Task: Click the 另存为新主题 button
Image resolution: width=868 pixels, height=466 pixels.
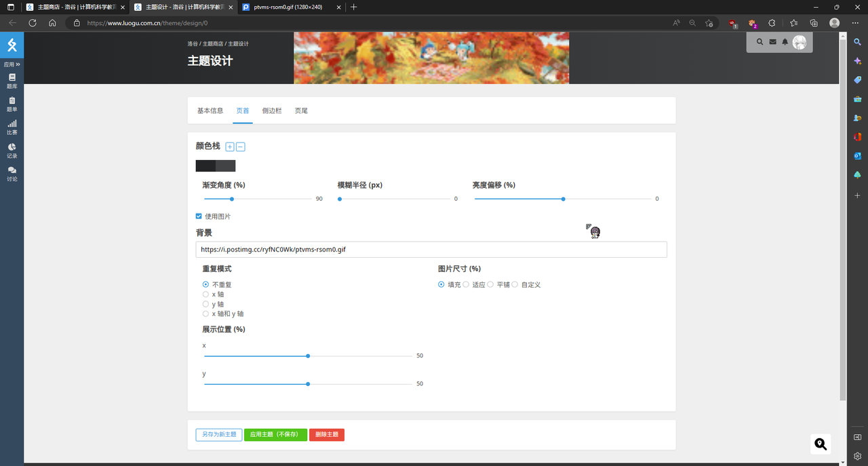Action: pos(219,435)
